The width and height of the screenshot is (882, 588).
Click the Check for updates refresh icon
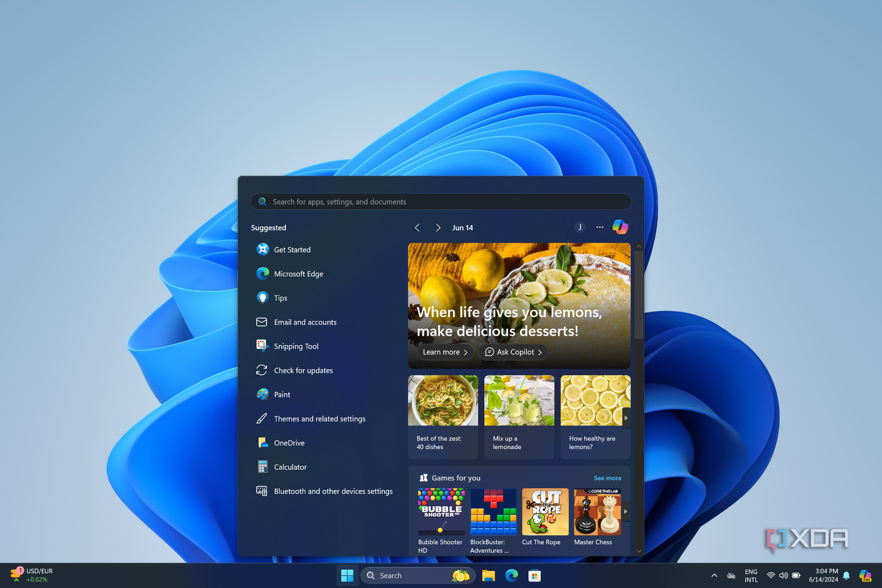pos(262,370)
